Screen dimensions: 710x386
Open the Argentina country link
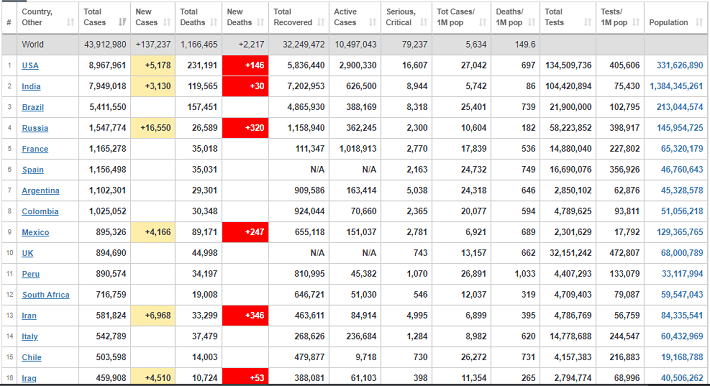pyautogui.click(x=41, y=191)
